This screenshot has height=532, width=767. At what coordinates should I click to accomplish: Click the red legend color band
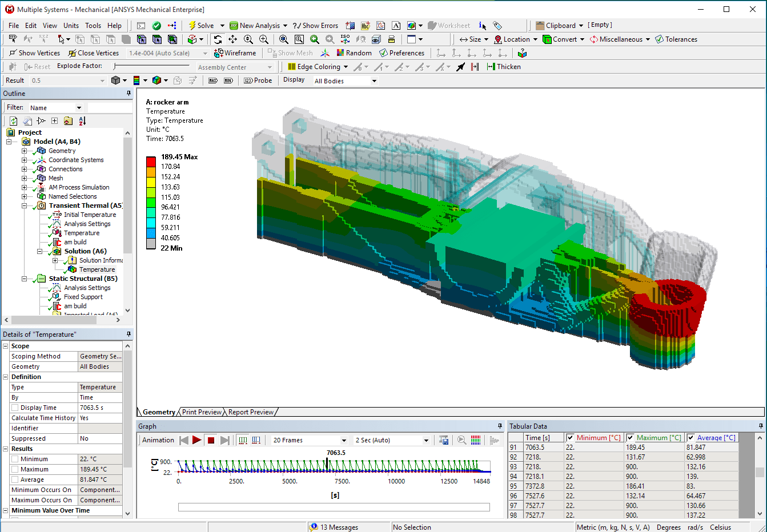tap(151, 162)
